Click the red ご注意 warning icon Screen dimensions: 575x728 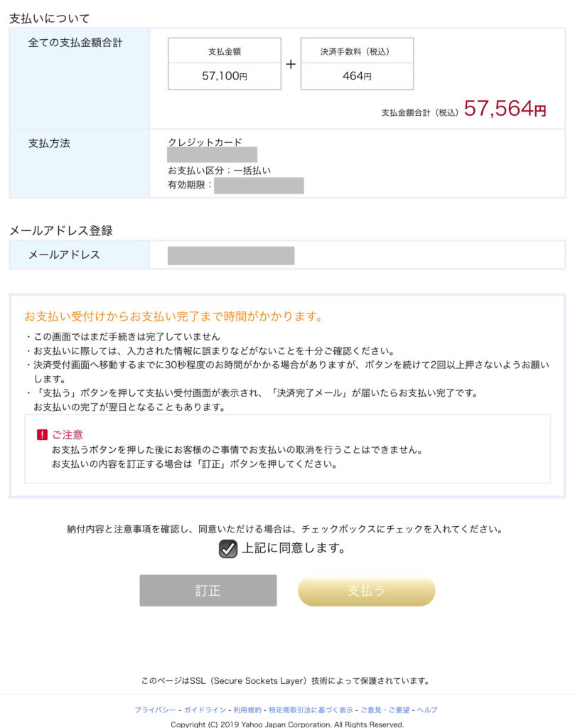(x=42, y=434)
